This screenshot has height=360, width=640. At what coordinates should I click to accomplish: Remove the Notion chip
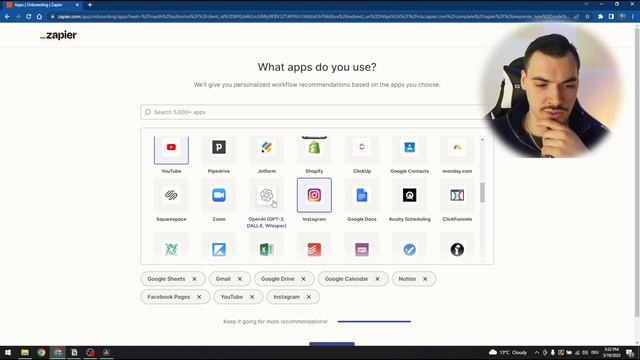(425, 279)
